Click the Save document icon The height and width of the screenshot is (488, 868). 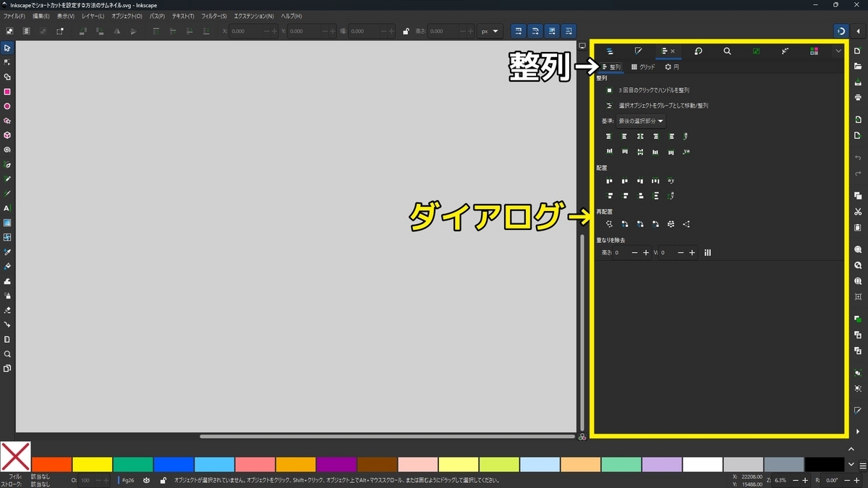[x=858, y=82]
